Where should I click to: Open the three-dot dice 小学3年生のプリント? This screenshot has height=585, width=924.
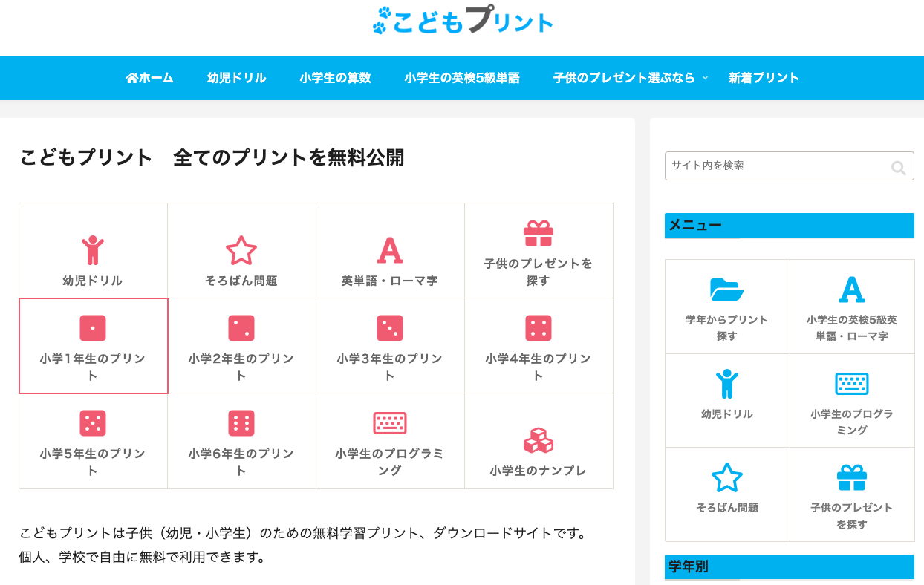390,328
